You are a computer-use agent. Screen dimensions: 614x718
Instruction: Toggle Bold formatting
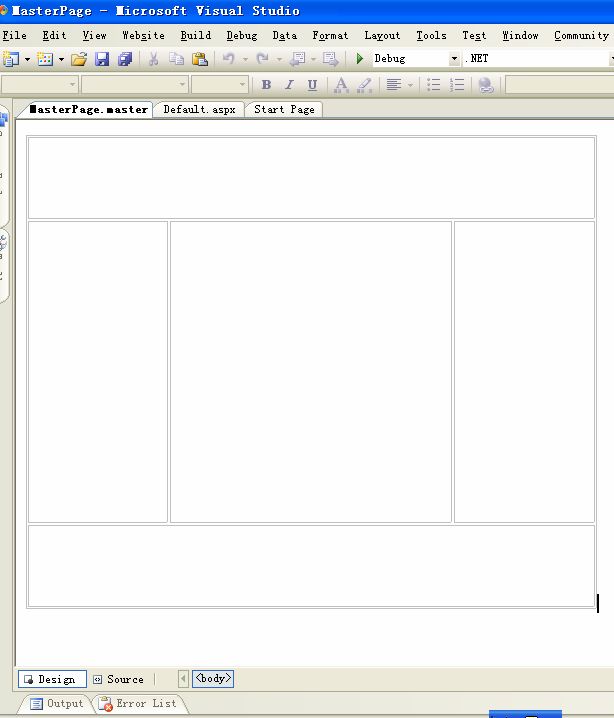click(266, 85)
